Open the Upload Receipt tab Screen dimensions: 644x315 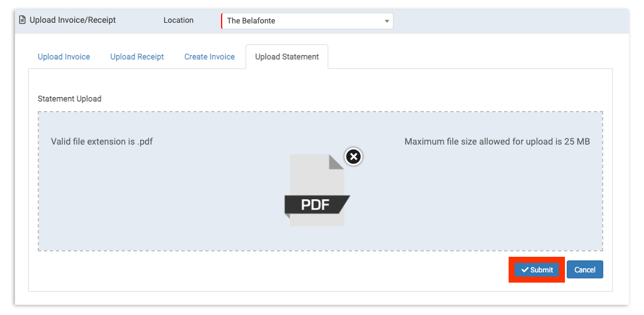tap(137, 57)
